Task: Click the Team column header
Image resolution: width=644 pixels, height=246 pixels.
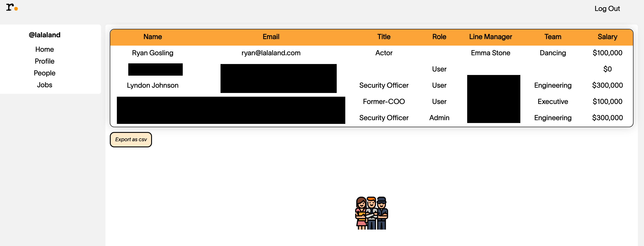Action: point(552,37)
